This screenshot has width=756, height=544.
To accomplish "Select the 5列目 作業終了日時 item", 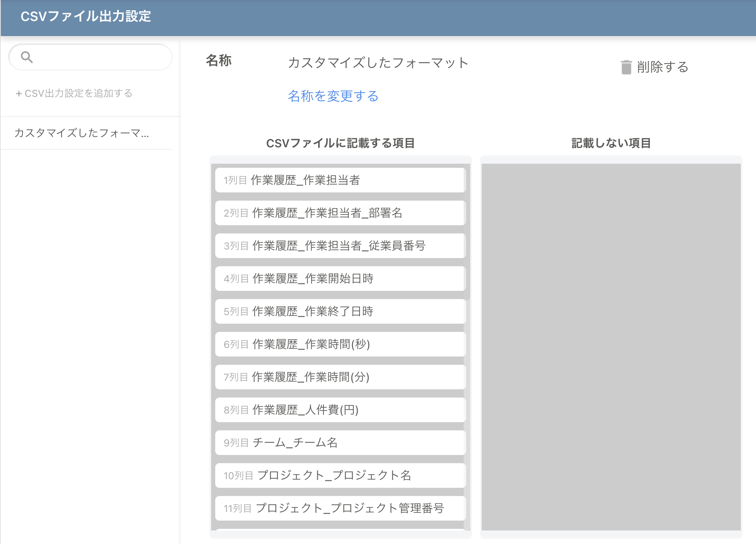I will (x=340, y=311).
